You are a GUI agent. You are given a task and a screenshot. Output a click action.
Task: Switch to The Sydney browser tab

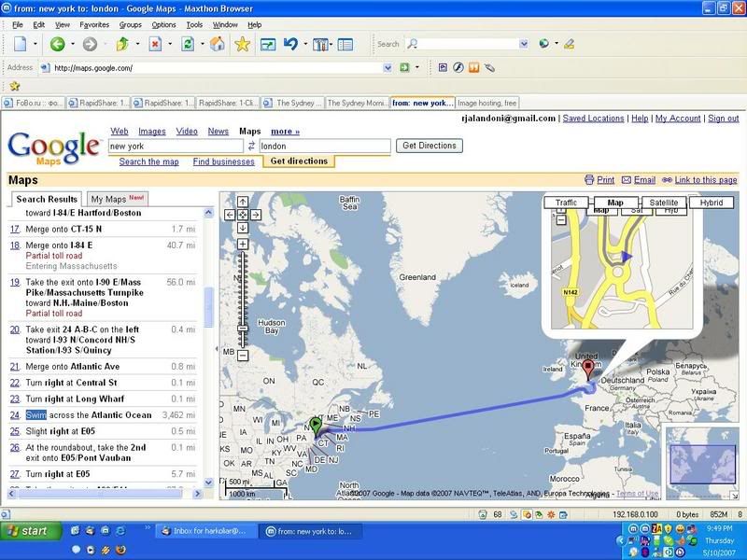pos(292,103)
